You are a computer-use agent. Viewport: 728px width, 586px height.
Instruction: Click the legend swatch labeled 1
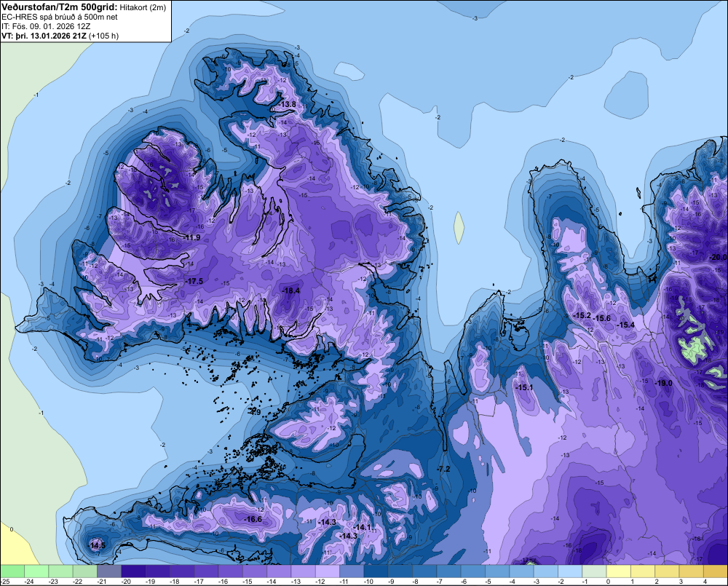click(643, 571)
